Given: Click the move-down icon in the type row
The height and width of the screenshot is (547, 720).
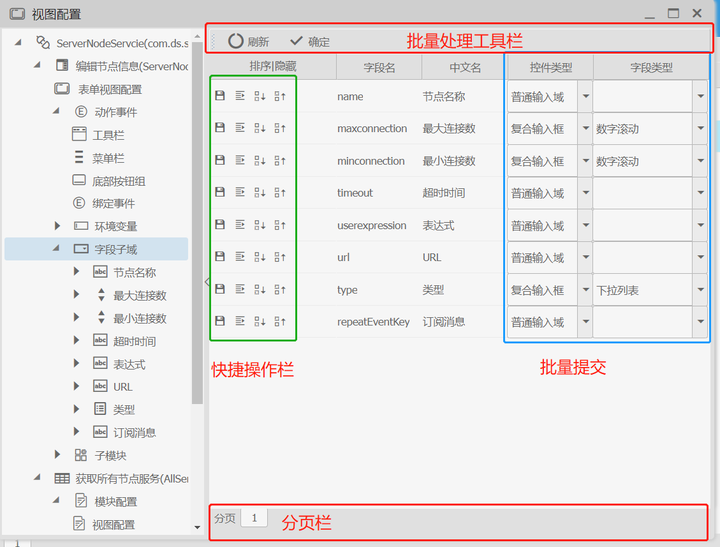Looking at the screenshot, I should tap(259, 289).
